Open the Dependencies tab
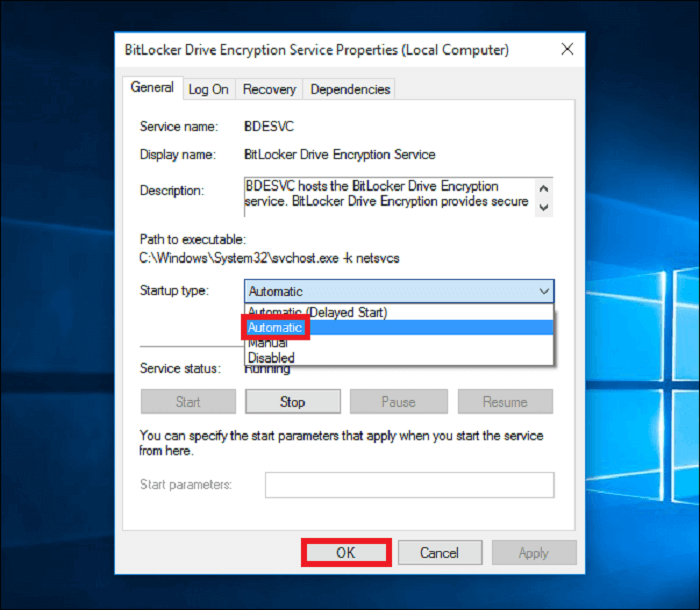This screenshot has width=700, height=610. click(x=349, y=89)
